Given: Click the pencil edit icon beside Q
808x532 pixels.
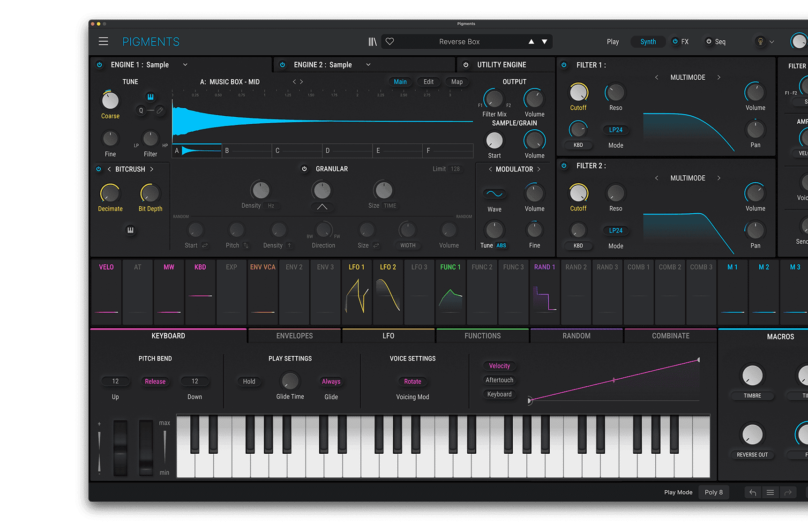Looking at the screenshot, I should pyautogui.click(x=160, y=111).
